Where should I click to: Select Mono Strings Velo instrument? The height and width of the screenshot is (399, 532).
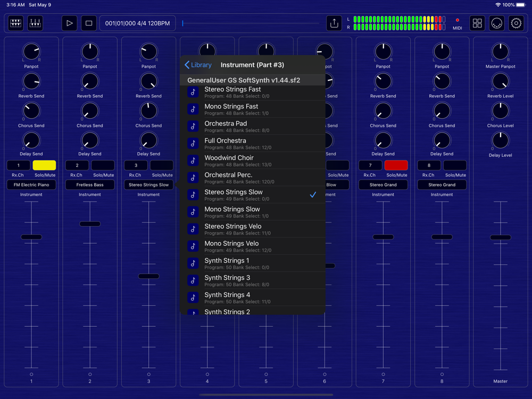click(252, 246)
